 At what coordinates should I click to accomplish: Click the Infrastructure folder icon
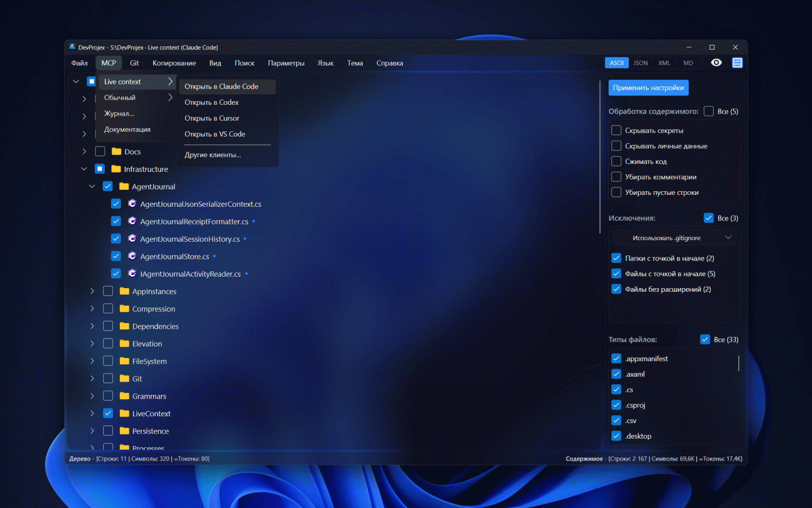(x=116, y=169)
